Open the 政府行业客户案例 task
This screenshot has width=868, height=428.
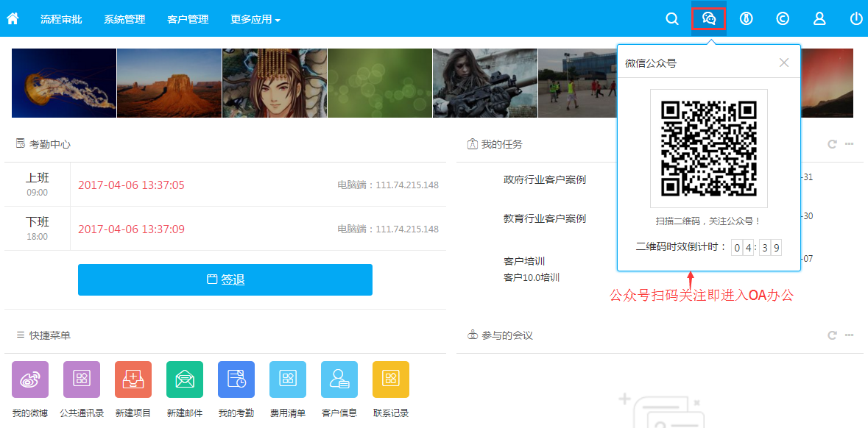coord(545,179)
